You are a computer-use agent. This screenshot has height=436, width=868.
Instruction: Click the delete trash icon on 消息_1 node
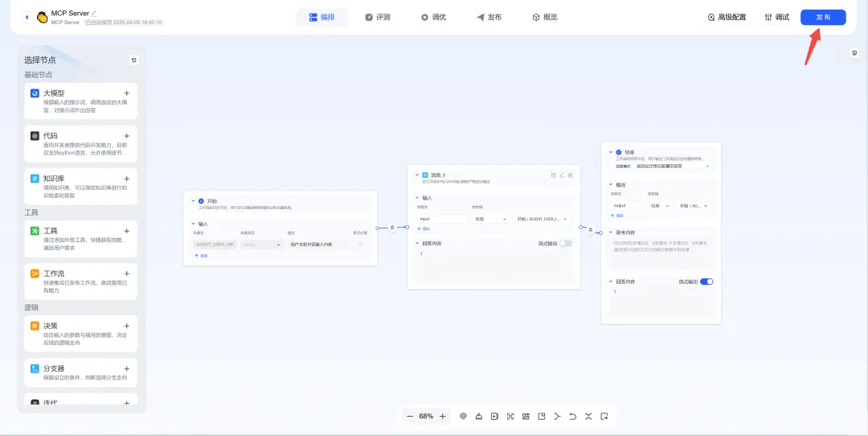(570, 175)
